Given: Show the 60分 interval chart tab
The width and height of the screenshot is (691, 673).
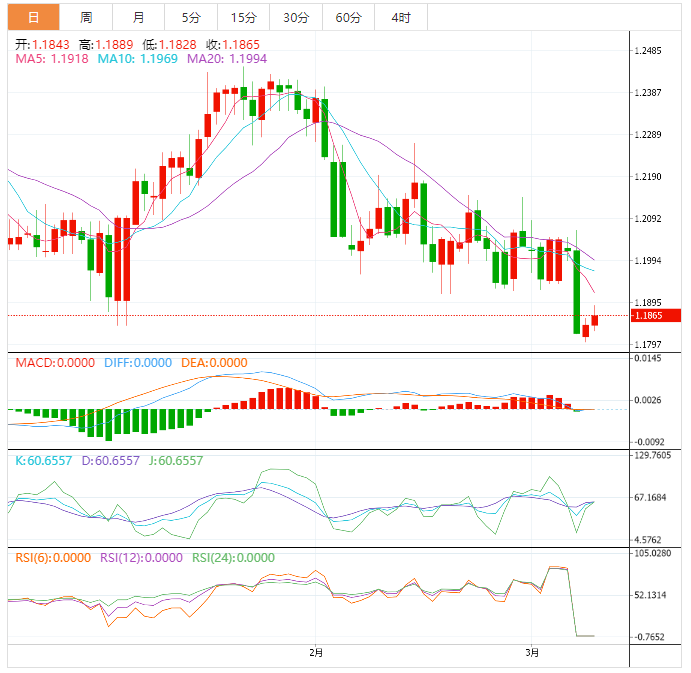Looking at the screenshot, I should 348,17.
